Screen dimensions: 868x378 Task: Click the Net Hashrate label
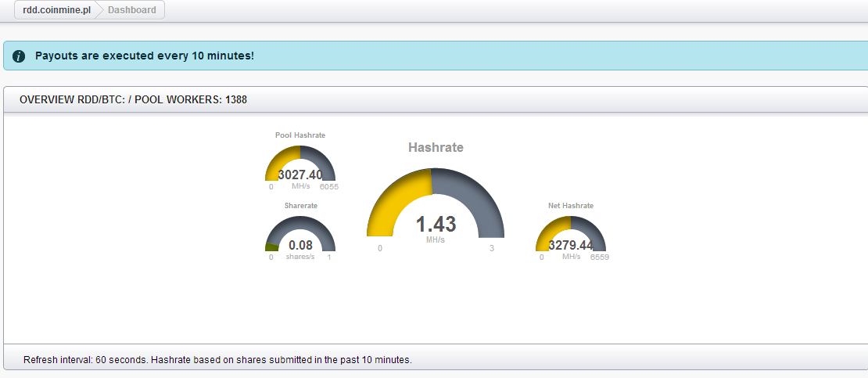point(571,206)
